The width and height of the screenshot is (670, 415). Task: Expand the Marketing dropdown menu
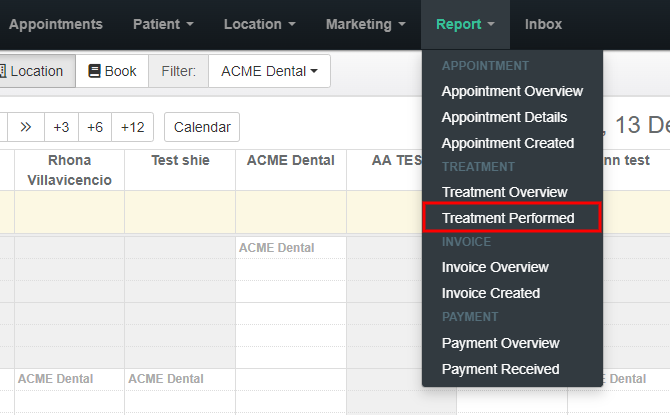tap(365, 24)
